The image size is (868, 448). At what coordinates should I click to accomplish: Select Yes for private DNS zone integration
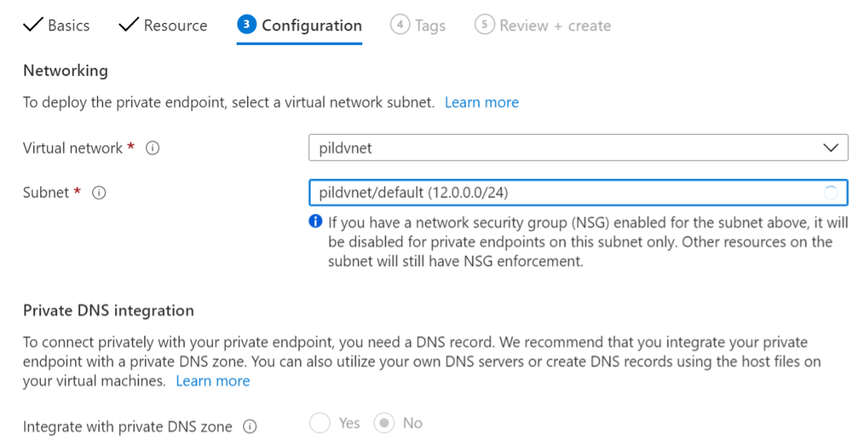tap(320, 423)
